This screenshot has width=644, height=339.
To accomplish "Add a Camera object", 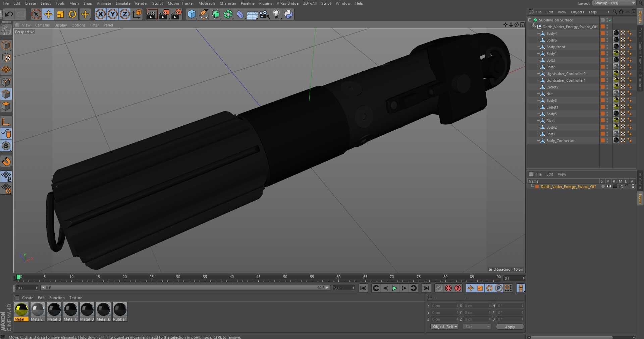I will click(x=264, y=14).
